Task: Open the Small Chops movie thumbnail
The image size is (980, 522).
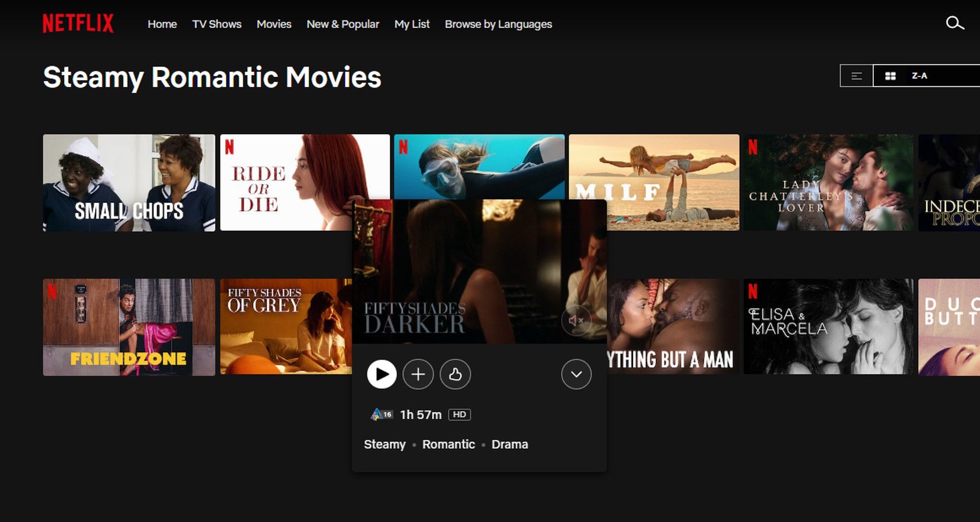Action: (129, 183)
